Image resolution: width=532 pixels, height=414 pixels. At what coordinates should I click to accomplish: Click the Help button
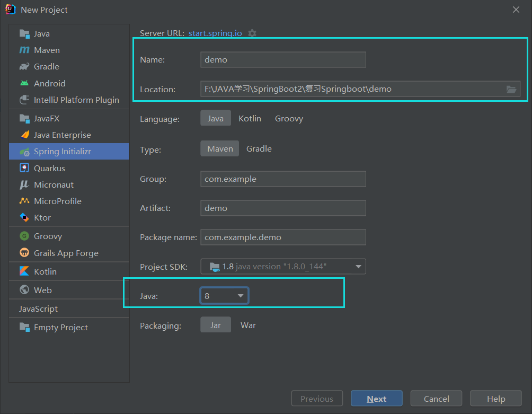495,399
